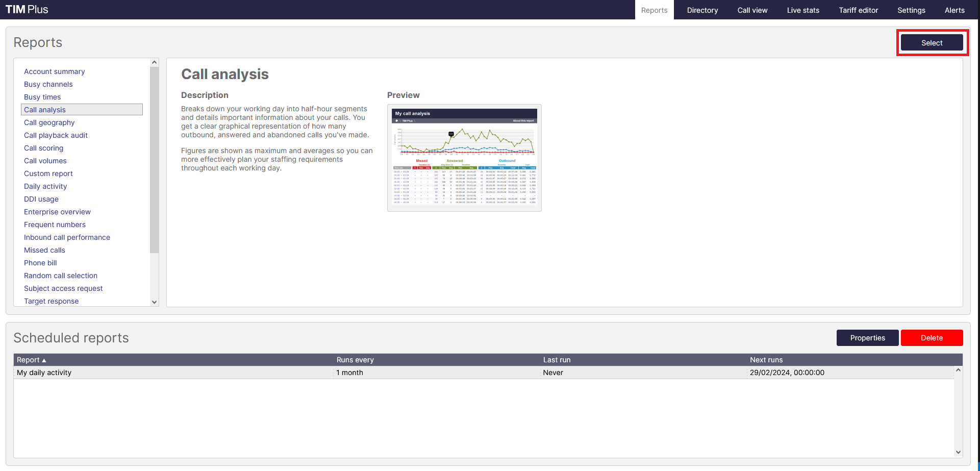Open the Missed calls report
The image size is (980, 471).
pos(44,250)
